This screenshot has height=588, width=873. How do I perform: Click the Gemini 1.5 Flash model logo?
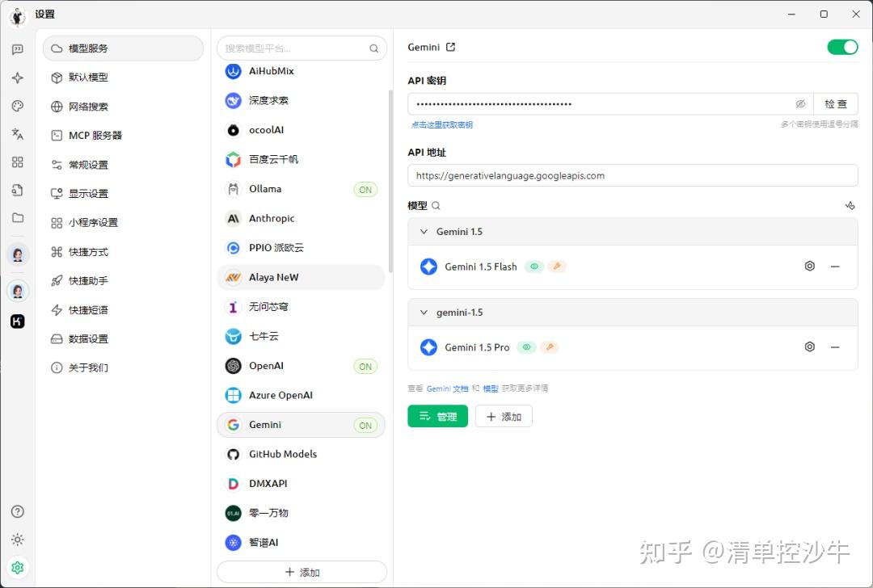(428, 267)
